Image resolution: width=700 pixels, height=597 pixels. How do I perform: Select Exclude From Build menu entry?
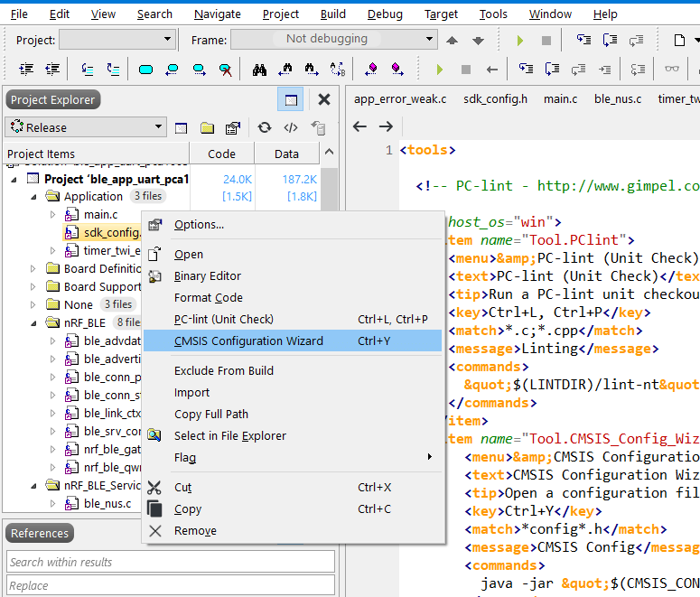tap(223, 371)
